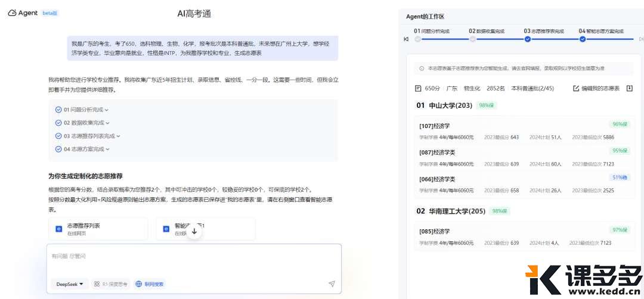Toggle 联网搜索 web search
Image resolution: width=644 pixels, height=299 pixels.
[x=150, y=284]
